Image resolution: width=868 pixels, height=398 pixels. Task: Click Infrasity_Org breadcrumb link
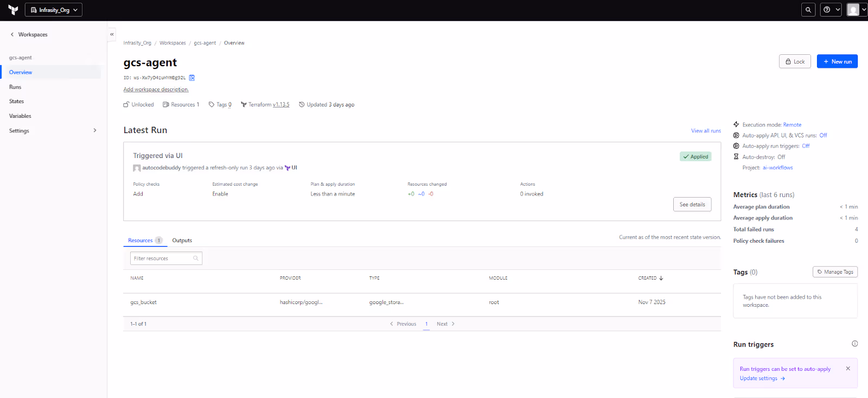137,43
